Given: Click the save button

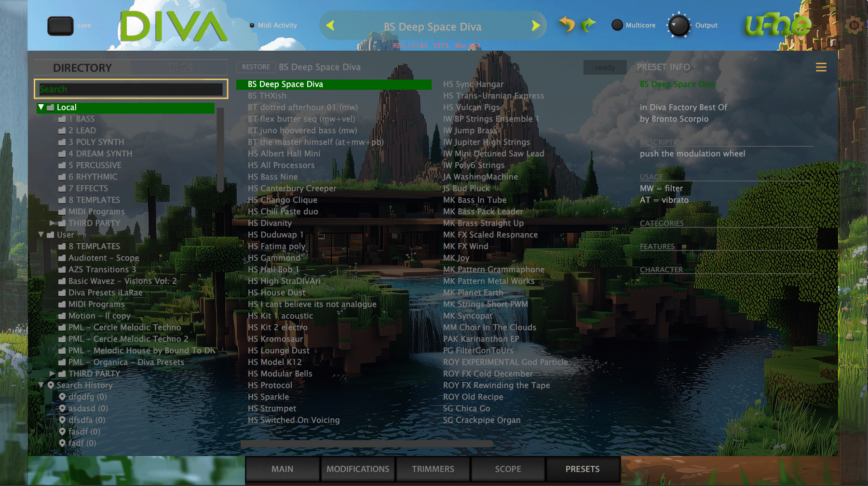Looking at the screenshot, I should tap(60, 26).
